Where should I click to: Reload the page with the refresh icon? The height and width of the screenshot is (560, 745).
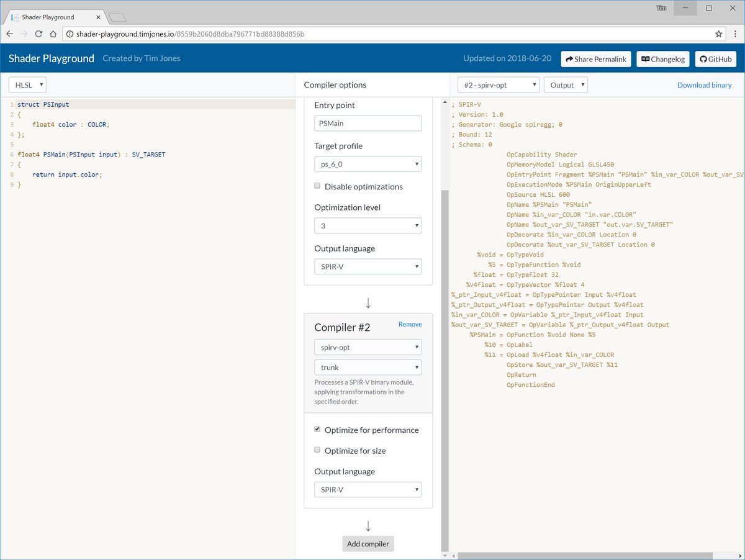click(38, 34)
